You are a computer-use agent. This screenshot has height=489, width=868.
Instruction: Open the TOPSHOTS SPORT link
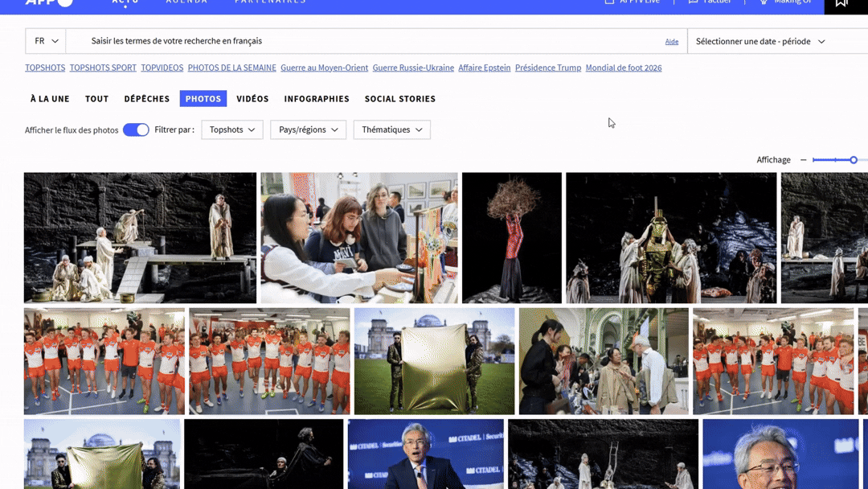click(x=103, y=68)
